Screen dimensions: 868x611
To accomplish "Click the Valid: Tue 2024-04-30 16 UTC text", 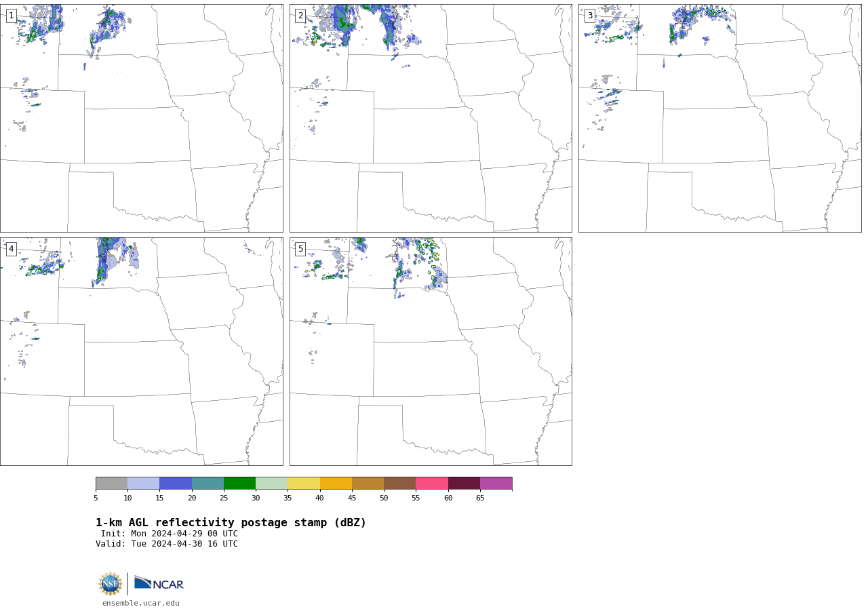I will pos(167,544).
